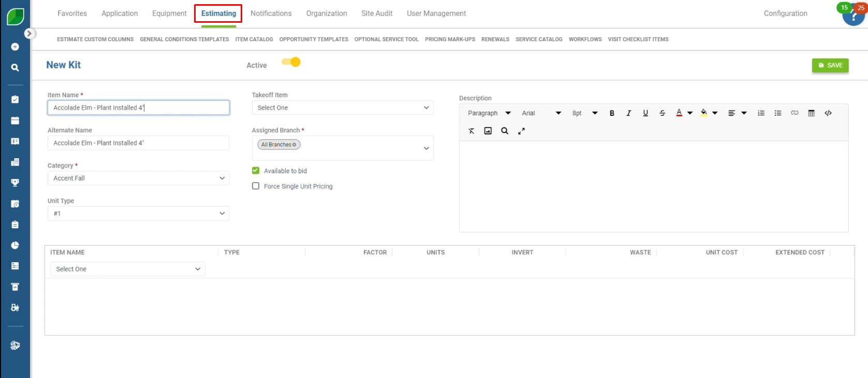This screenshot has width=868, height=378.
Task: Open the calendar sidebar icon
Action: click(15, 120)
